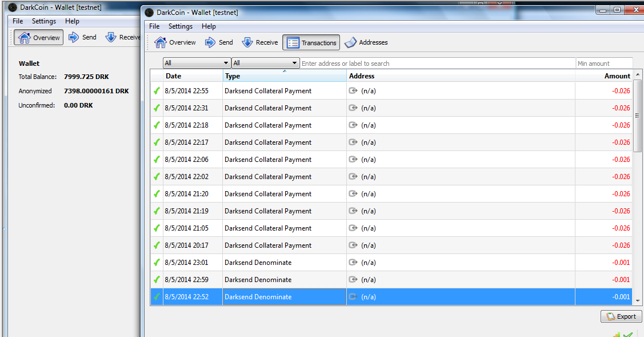Click the transaction list scrollbar down arrow
The image size is (644, 337).
(x=638, y=301)
